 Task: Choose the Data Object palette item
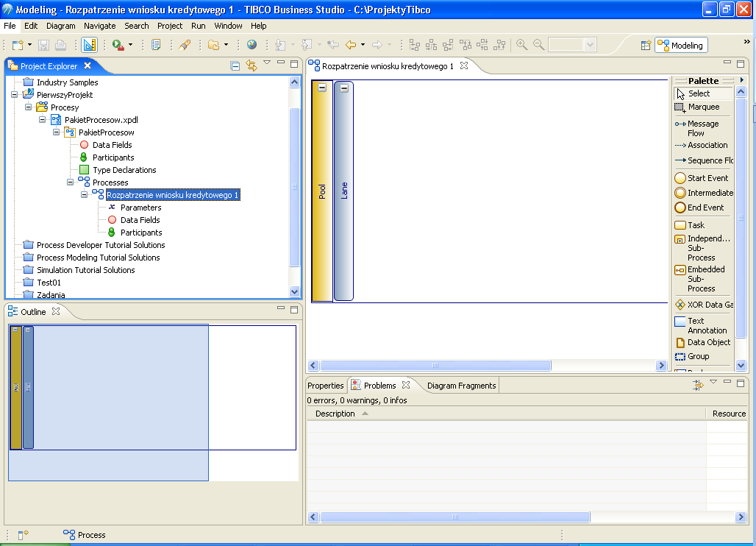[703, 342]
